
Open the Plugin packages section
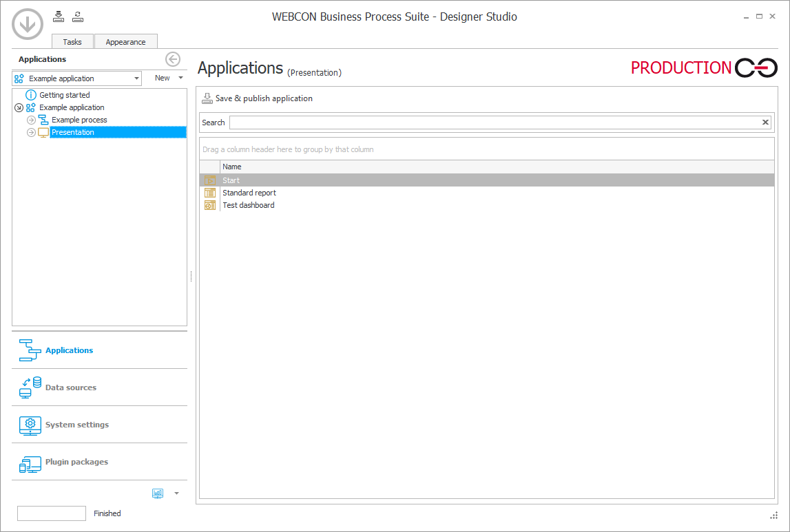[x=99, y=462]
